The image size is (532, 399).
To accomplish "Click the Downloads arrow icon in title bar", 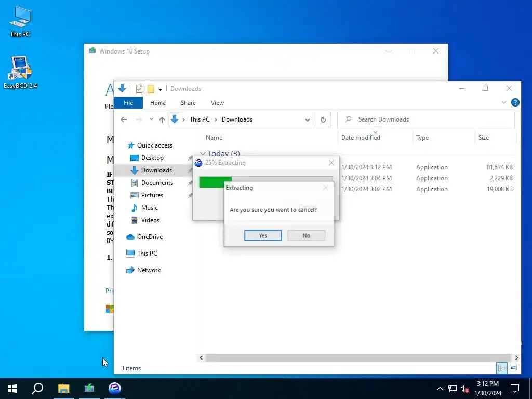I will (122, 88).
